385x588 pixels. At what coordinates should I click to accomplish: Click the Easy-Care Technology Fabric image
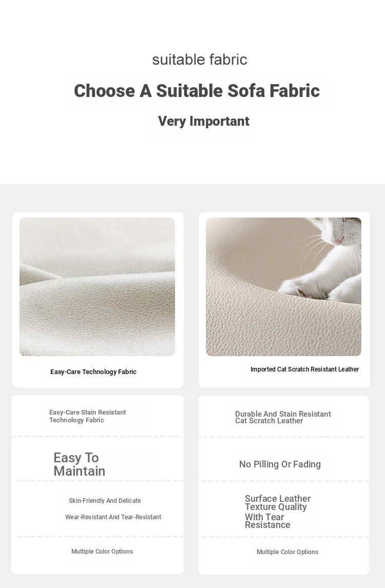97,286
